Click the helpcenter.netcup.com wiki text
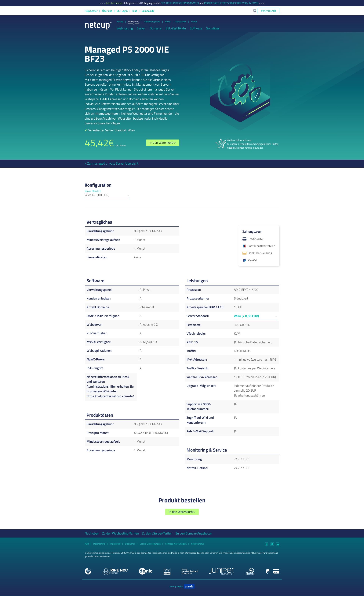The image size is (364, 596). click(111, 396)
